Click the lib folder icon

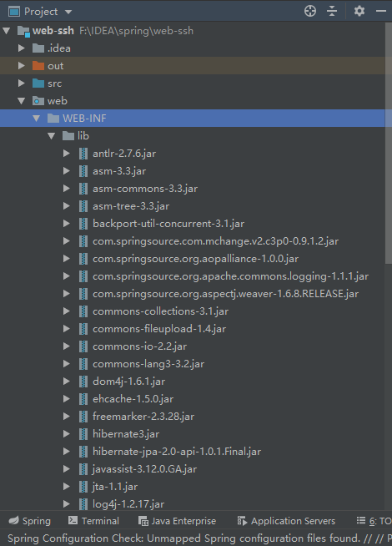pos(68,136)
